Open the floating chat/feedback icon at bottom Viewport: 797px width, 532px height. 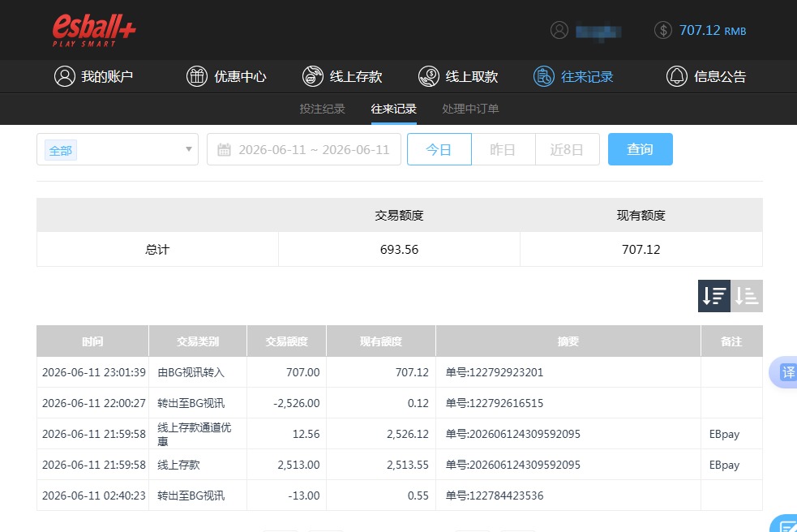pyautogui.click(x=785, y=524)
